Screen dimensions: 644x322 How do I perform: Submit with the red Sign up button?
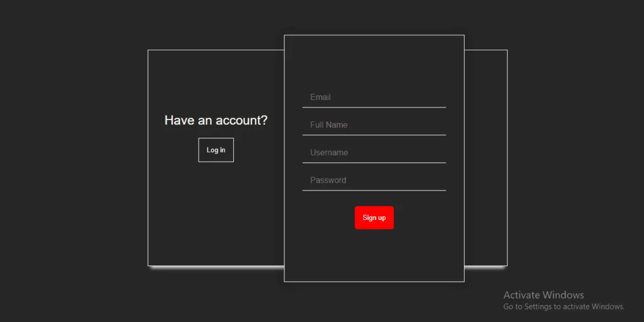pos(374,218)
